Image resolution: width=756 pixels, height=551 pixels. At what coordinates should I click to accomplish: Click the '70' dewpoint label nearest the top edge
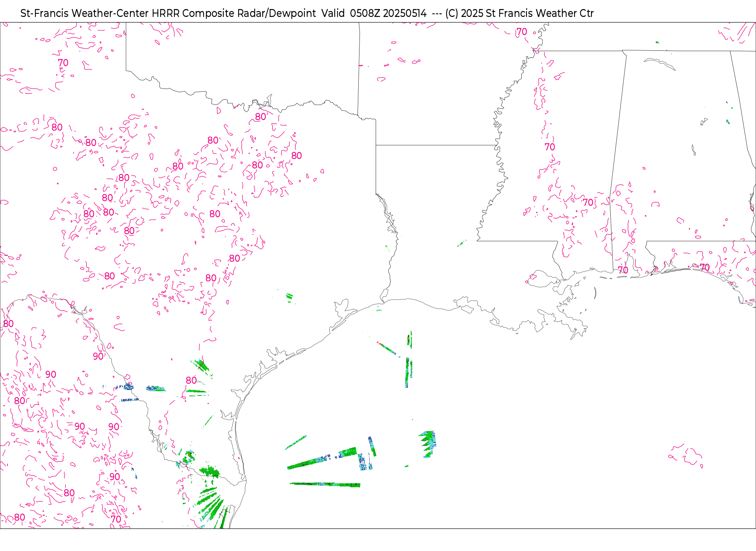(522, 32)
